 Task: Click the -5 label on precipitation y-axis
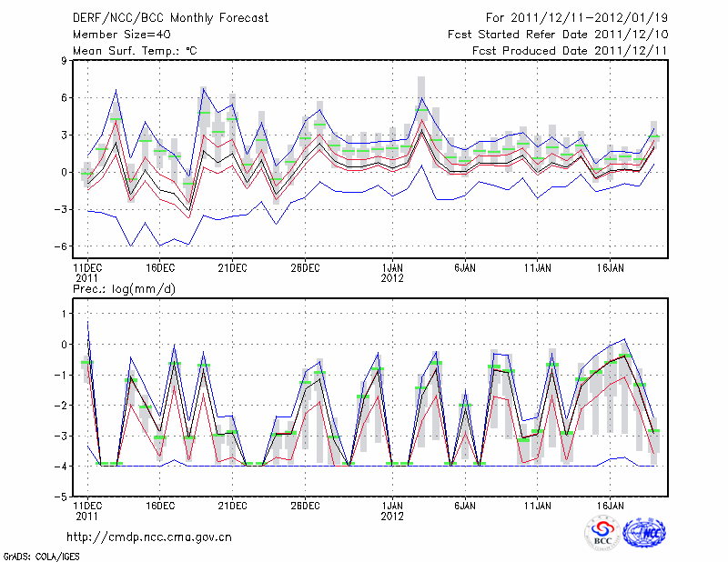click(60, 497)
